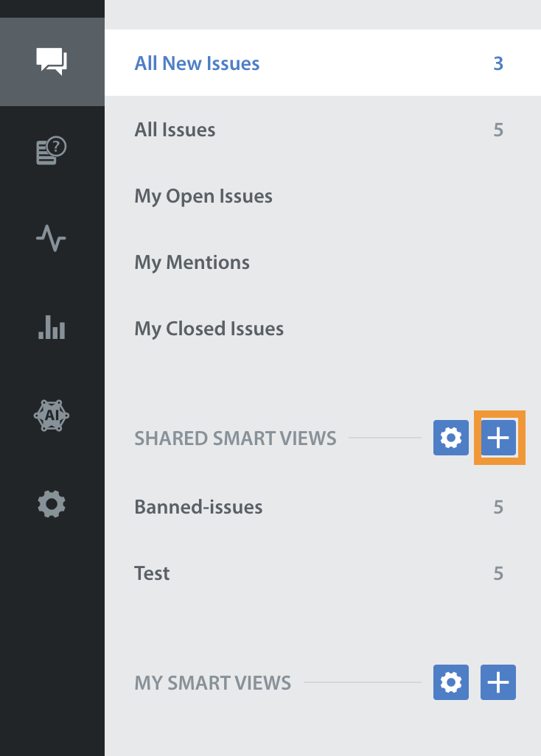Open the Banned-issues smart view

tap(323, 507)
